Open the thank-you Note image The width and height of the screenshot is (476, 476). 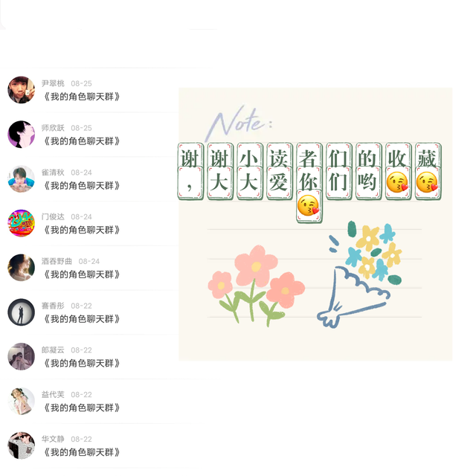click(315, 224)
